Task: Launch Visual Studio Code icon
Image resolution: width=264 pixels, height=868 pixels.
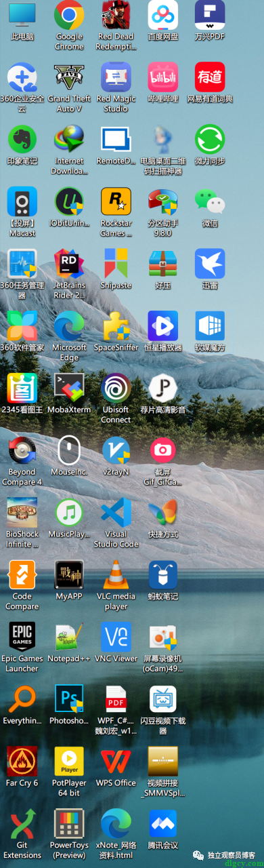Action: point(116,512)
